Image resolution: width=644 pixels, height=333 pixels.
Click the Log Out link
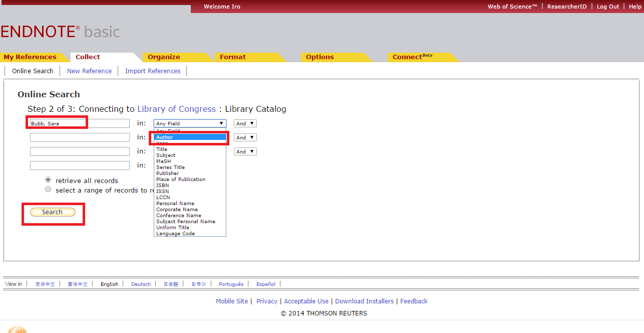point(608,7)
